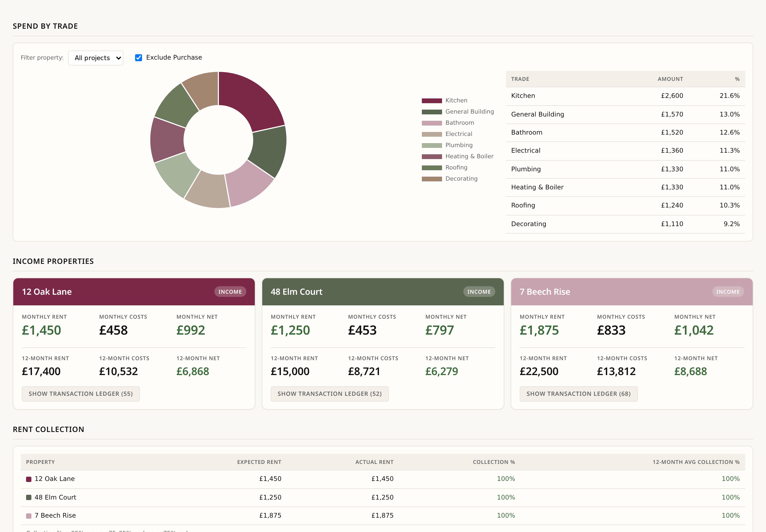Click the INCOME badge on 12 Oak Lane
Viewport: 766px width, 532px height.
click(230, 292)
